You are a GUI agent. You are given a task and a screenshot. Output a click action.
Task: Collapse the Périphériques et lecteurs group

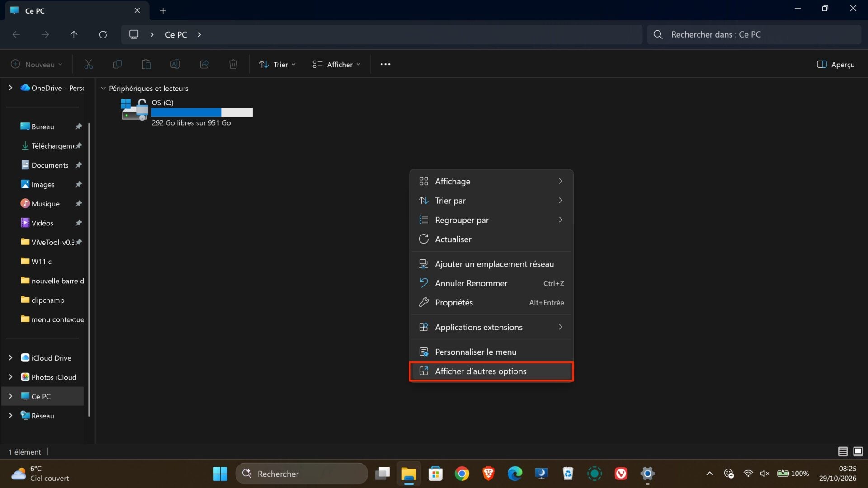[103, 89]
